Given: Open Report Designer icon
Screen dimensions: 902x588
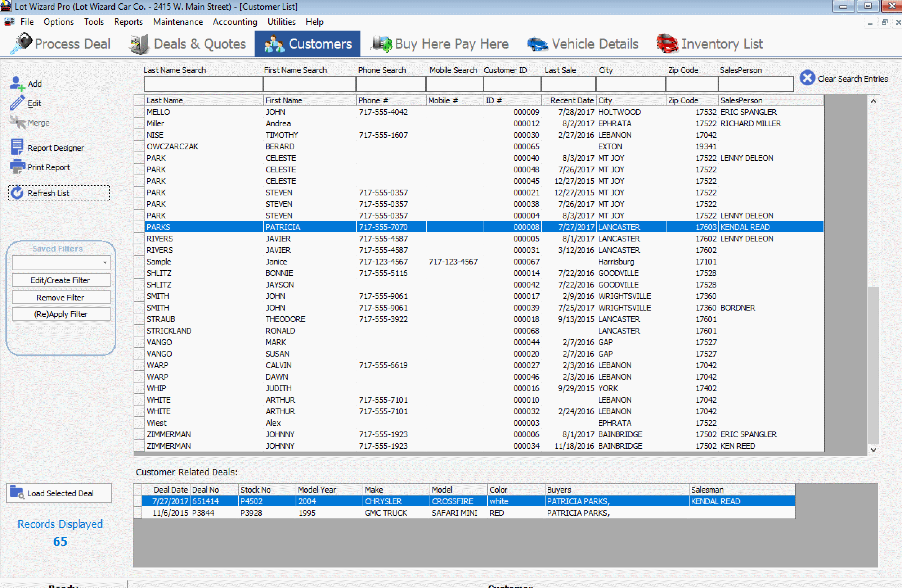Looking at the screenshot, I should point(17,147).
